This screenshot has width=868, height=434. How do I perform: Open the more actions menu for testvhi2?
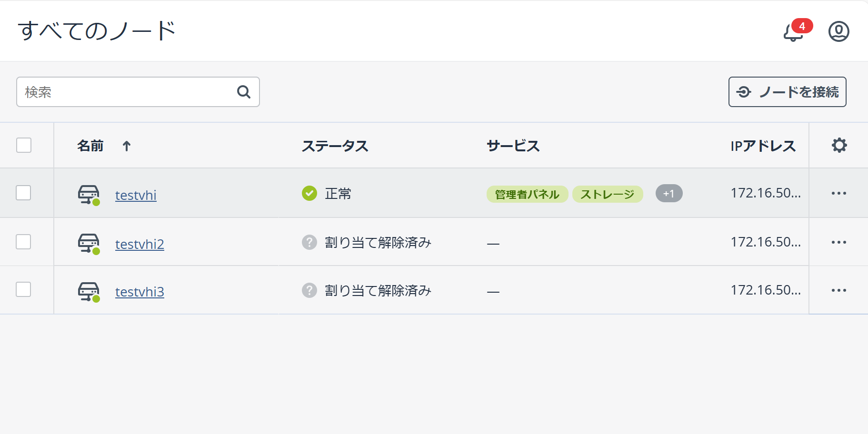pyautogui.click(x=838, y=242)
